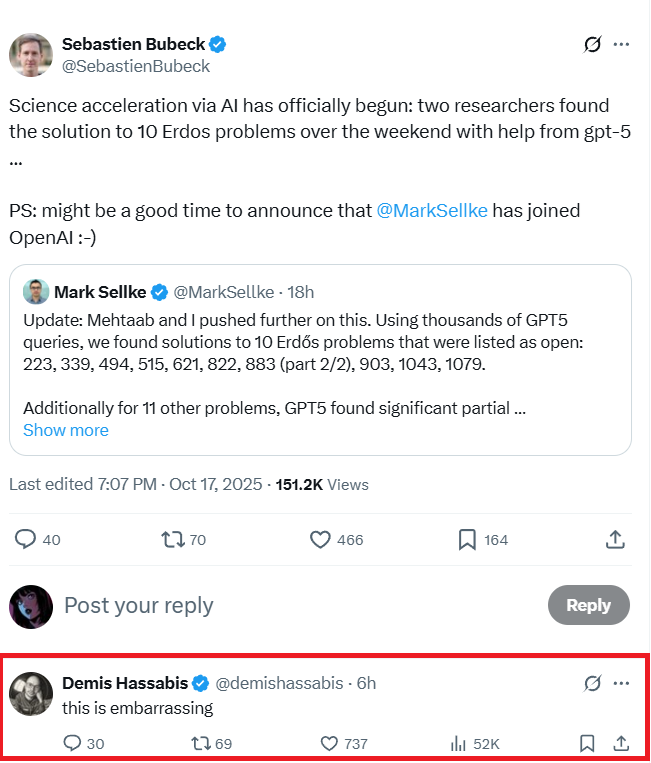651x763 pixels.
Task: Repost Sebastien Bubeck's post
Action: tap(172, 540)
